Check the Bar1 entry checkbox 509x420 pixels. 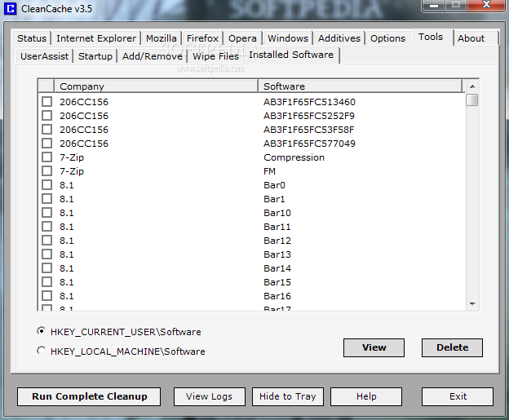(46, 199)
